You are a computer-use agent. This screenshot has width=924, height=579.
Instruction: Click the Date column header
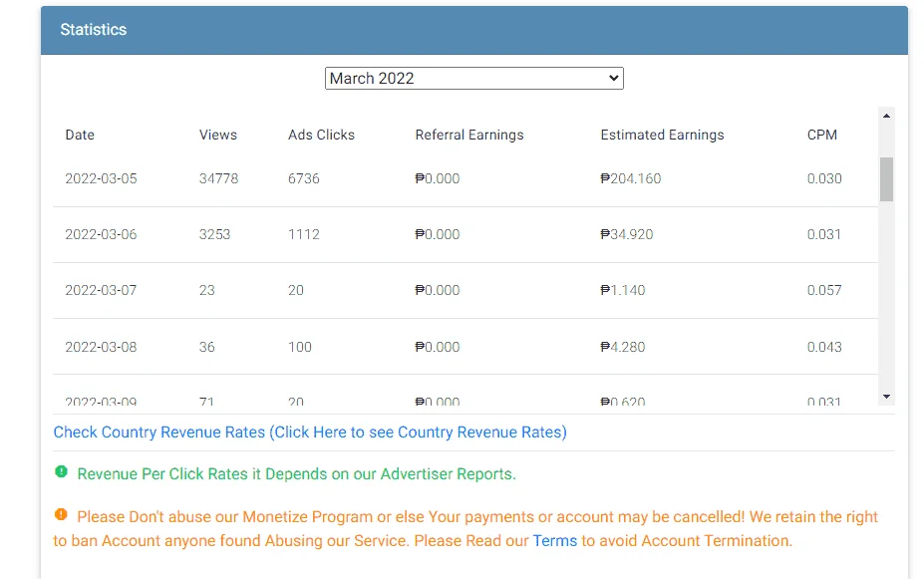click(x=80, y=135)
